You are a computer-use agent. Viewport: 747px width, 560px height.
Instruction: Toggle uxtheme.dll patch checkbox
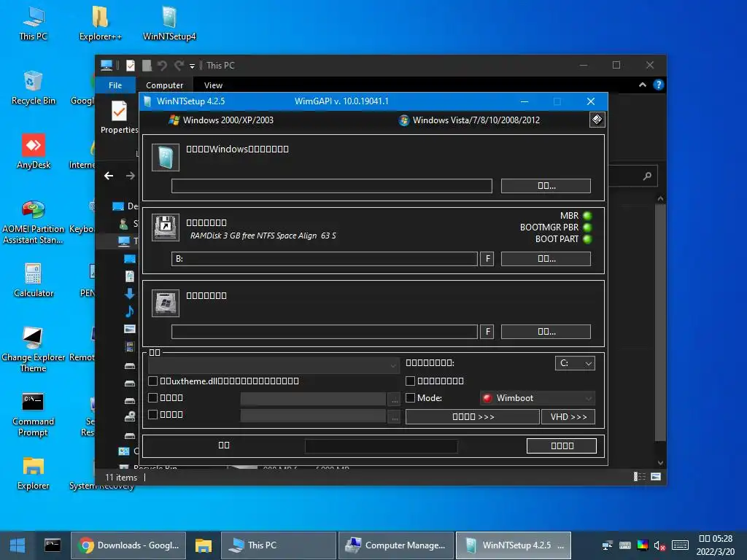coord(153,381)
